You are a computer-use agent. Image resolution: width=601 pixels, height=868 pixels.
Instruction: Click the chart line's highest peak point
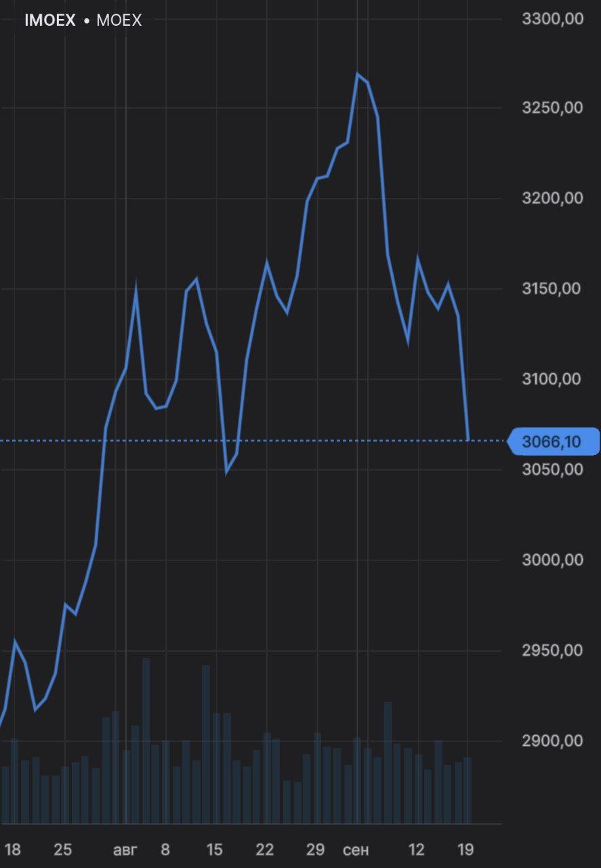tap(358, 74)
